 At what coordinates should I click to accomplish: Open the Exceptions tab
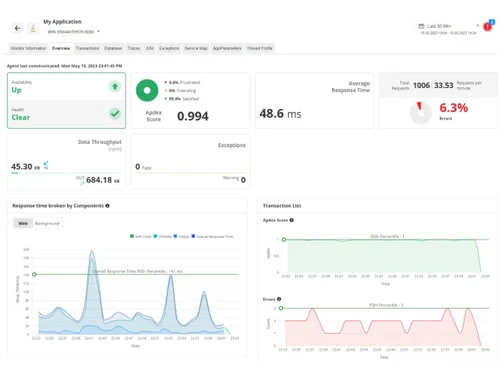click(169, 48)
